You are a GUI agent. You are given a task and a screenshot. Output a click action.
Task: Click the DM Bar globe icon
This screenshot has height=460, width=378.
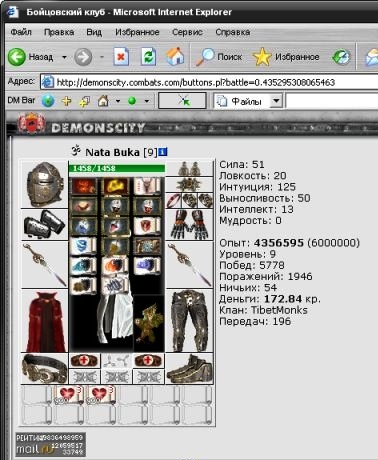pyautogui.click(x=48, y=101)
